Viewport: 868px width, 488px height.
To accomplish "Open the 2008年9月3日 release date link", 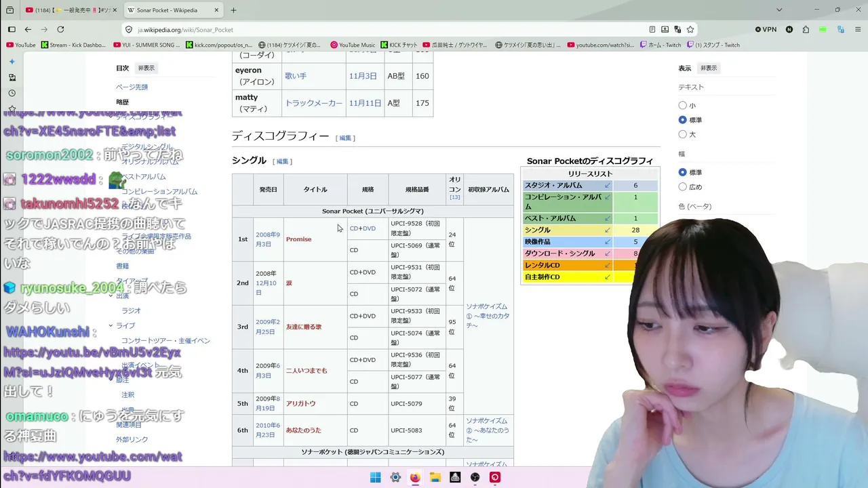I will pos(267,239).
